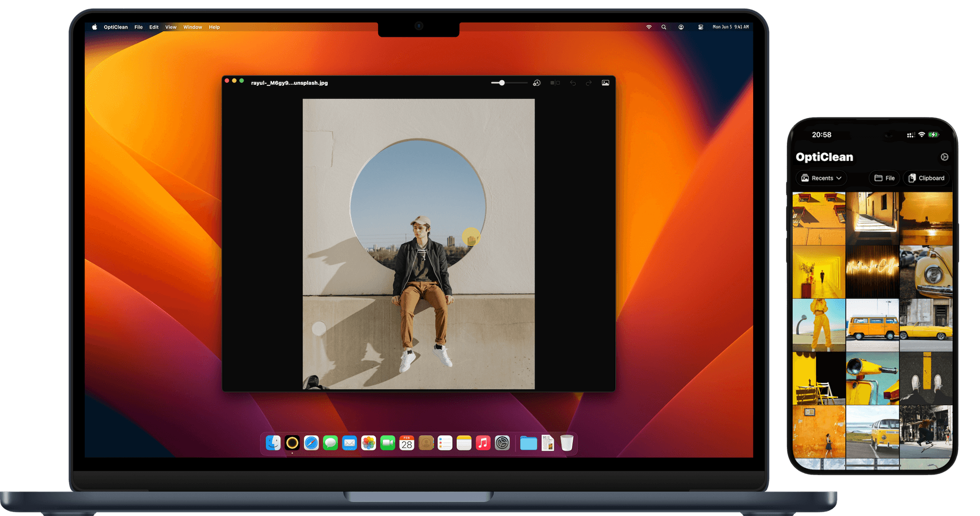Click the brush-settings icon next to the slider
Screen dimensions: 980x516
tap(536, 83)
